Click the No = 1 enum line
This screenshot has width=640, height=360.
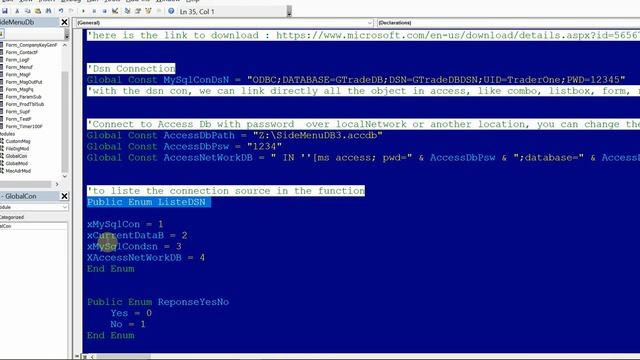[x=128, y=324]
